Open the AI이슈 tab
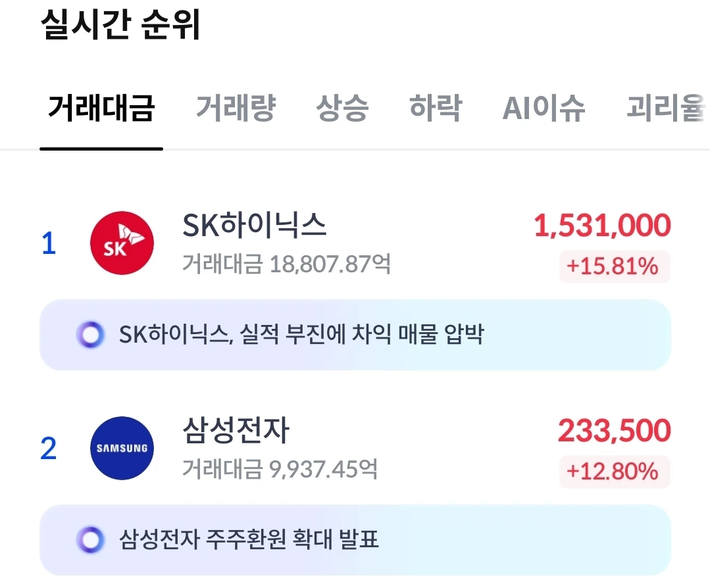Screen dimensions: 710x588 [544, 108]
